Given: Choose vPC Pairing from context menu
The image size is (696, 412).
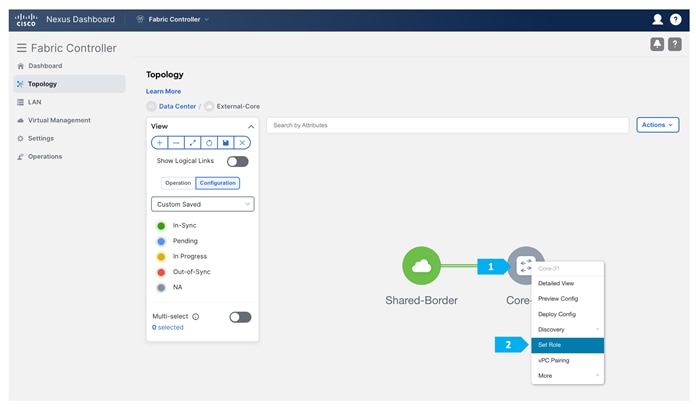Looking at the screenshot, I should tap(567, 360).
